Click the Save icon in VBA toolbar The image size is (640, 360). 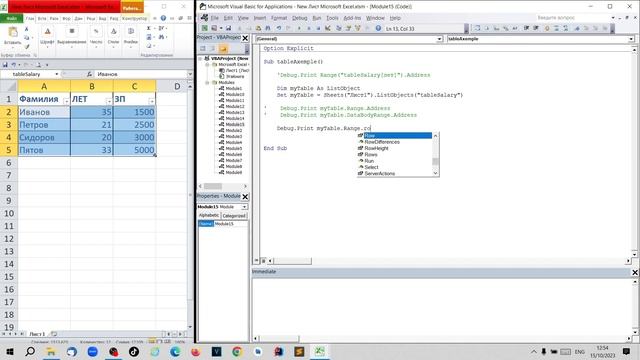point(229,28)
